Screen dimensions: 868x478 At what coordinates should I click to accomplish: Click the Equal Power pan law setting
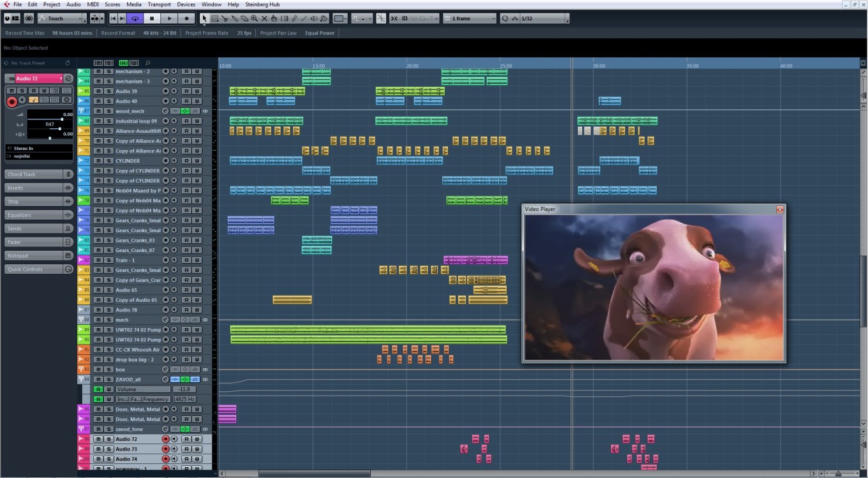coord(319,33)
